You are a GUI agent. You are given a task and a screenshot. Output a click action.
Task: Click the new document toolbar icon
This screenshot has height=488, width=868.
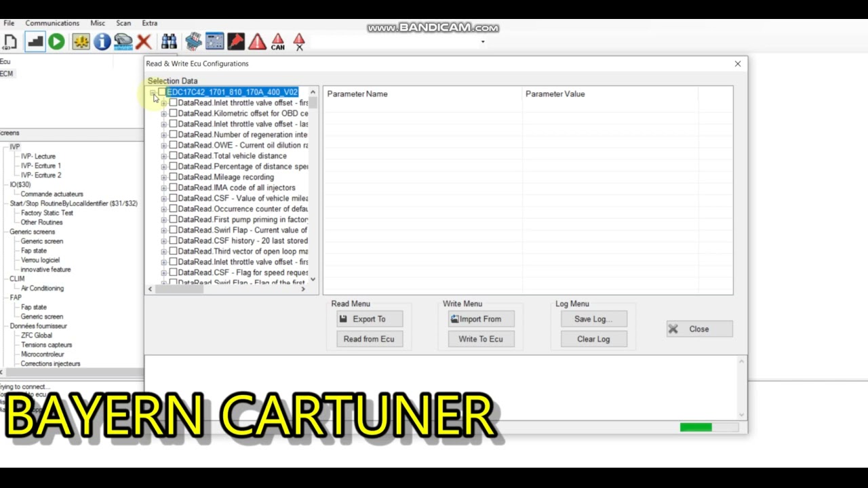click(10, 42)
